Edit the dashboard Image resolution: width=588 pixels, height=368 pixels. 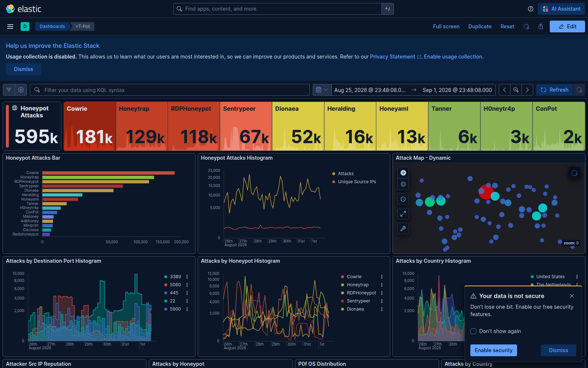point(567,26)
